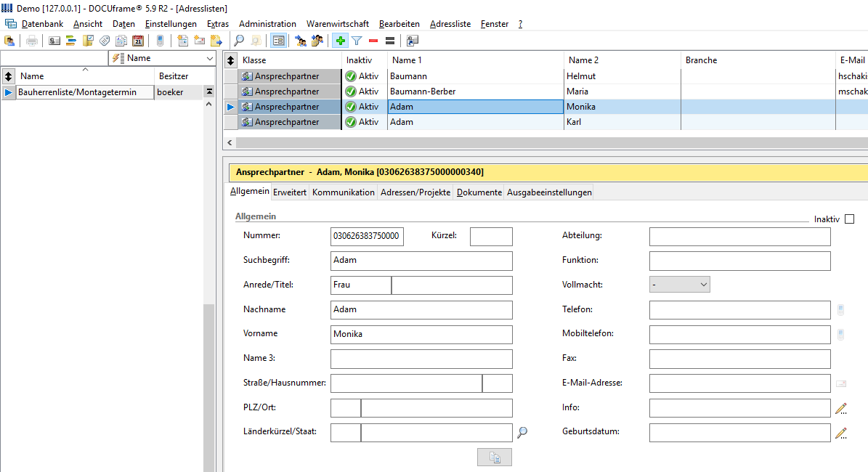
Task: Sort the table by Name 2 column header
Action: click(622, 60)
